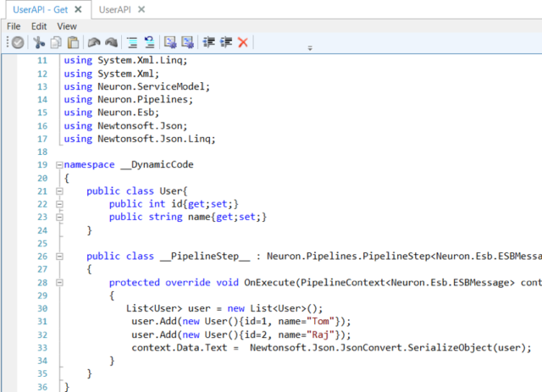This screenshot has height=392, width=542.
Task: Click the format document lines icon
Action: tap(132, 42)
